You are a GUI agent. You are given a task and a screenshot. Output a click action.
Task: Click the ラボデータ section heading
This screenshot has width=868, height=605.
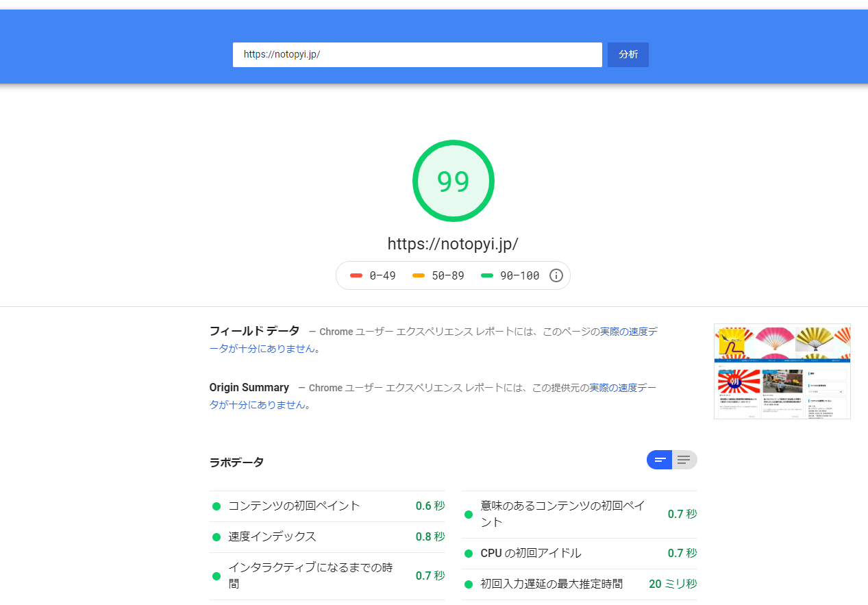coord(236,462)
